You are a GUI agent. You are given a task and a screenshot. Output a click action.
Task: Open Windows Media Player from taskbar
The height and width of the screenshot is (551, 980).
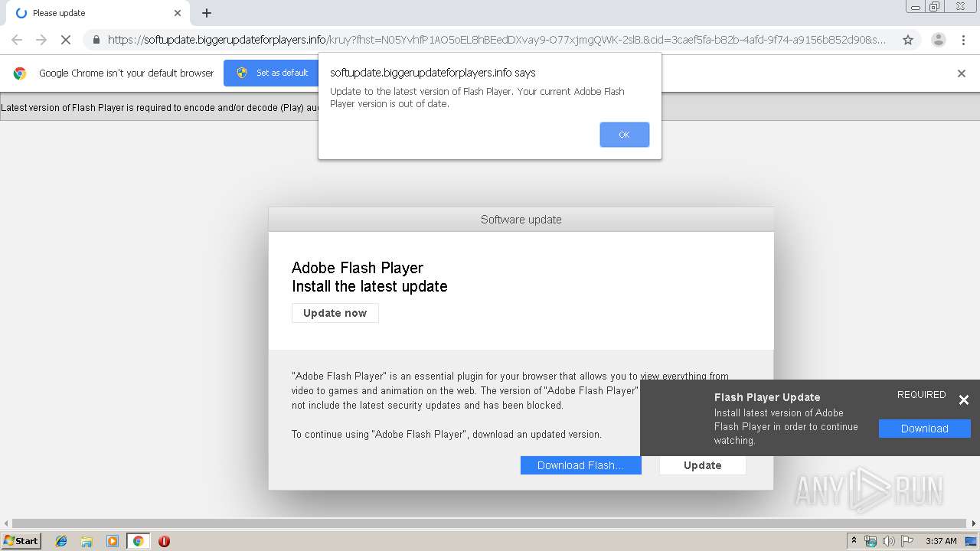pos(113,541)
